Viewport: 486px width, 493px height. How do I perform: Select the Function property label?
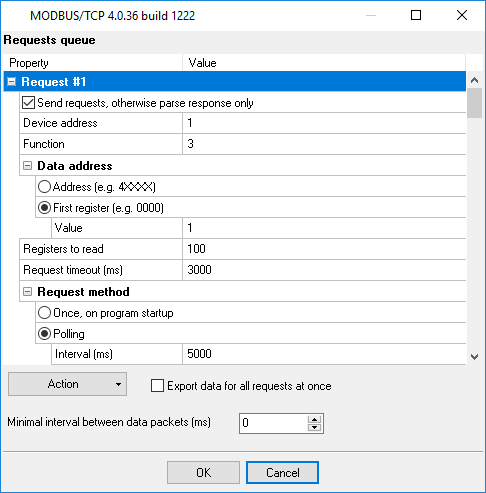(x=44, y=144)
